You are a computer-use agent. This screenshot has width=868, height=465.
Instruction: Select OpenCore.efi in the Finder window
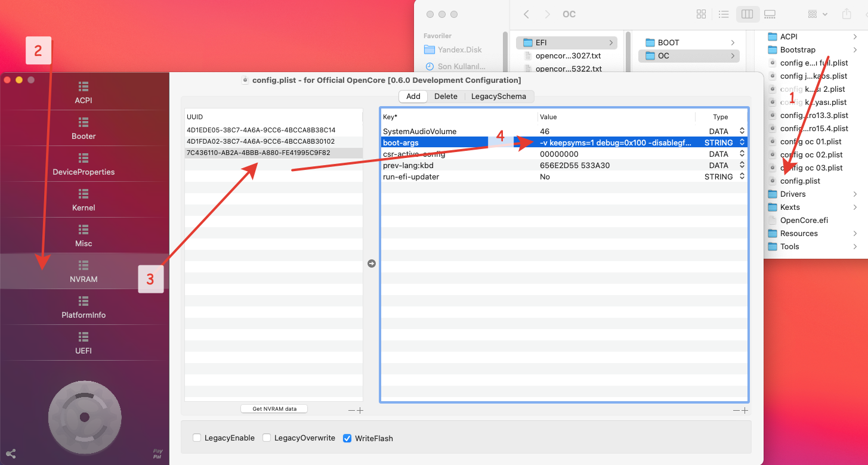coord(804,221)
